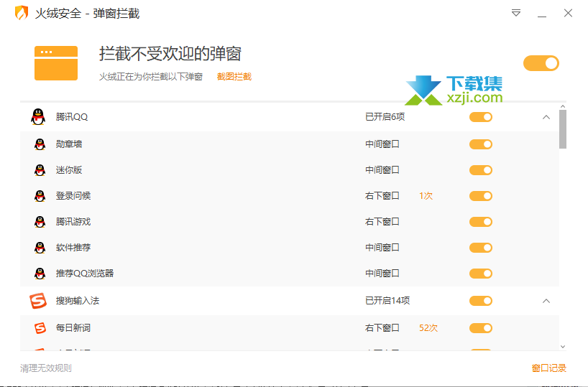Click the Sogou icon beside 每日新词

click(x=40, y=328)
